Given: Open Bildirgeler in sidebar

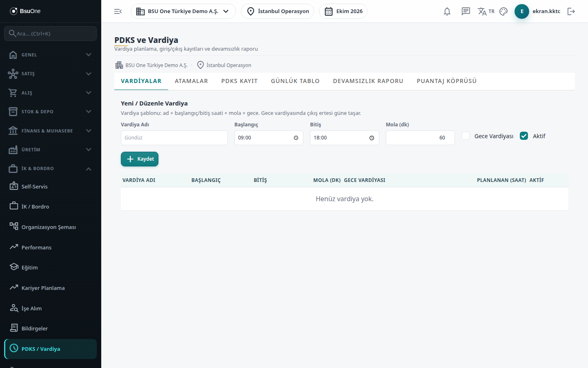Looking at the screenshot, I should [50, 328].
